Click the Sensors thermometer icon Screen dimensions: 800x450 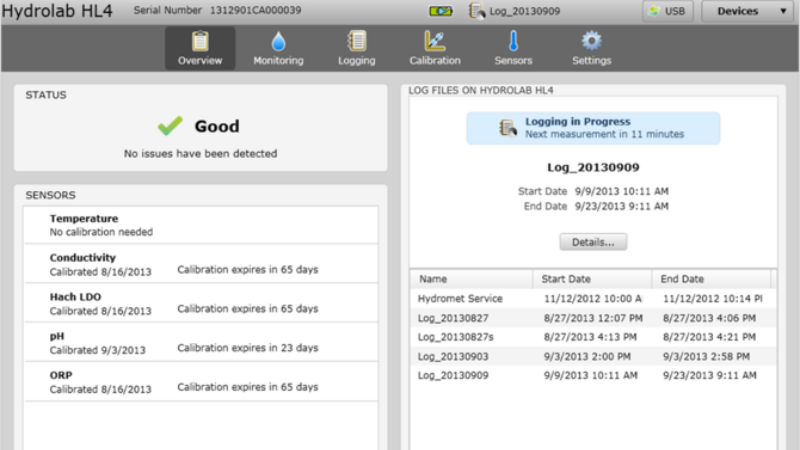(x=513, y=41)
